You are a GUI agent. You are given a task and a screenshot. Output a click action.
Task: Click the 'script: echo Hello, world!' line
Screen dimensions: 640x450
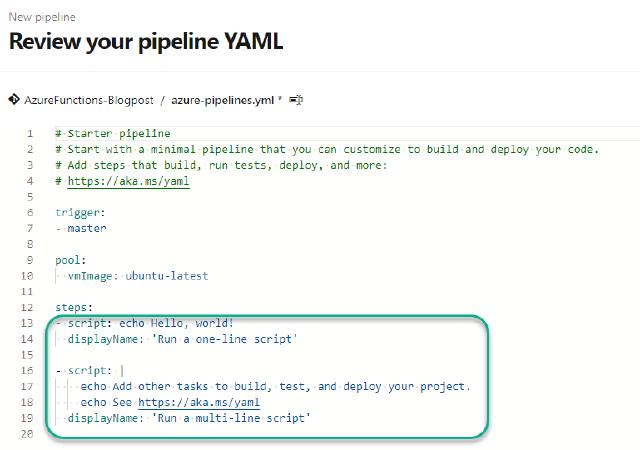(x=150, y=323)
